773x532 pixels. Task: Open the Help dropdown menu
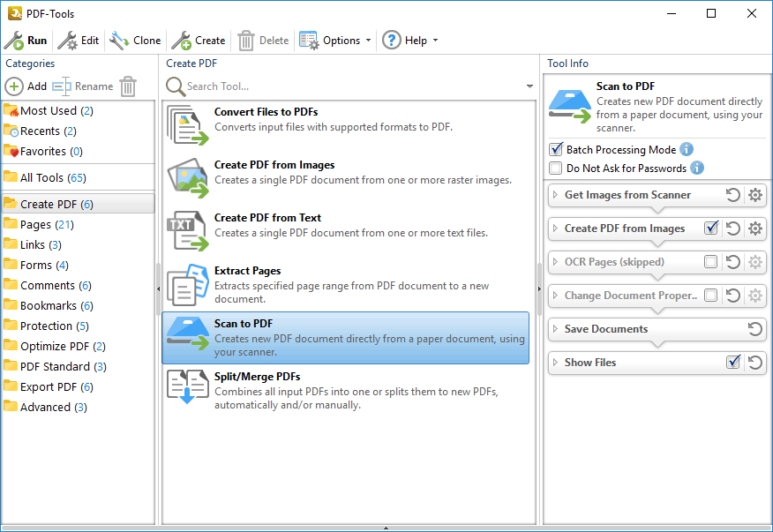coord(410,41)
